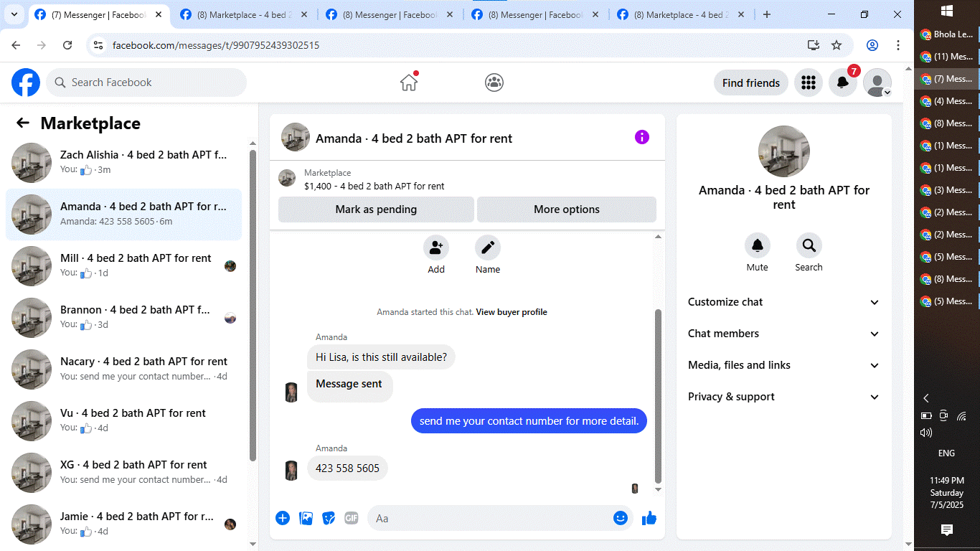View site information icon in address bar

pos(99,45)
